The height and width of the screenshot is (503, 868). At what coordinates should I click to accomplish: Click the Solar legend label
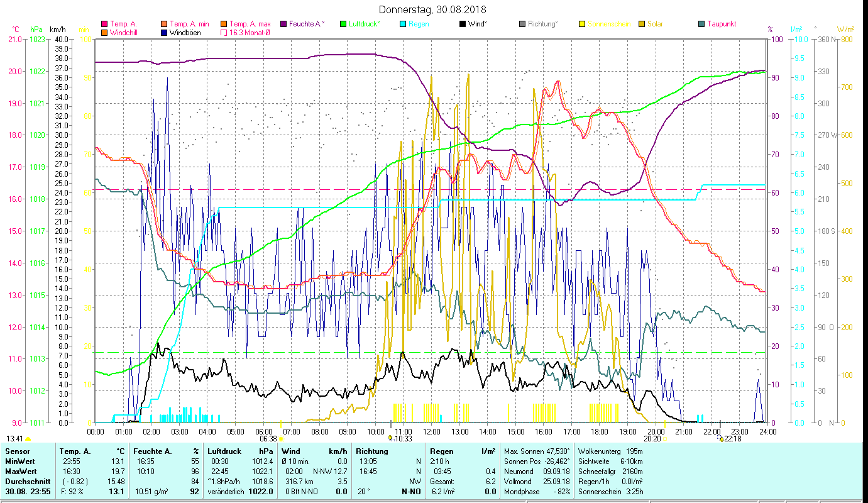[656, 24]
